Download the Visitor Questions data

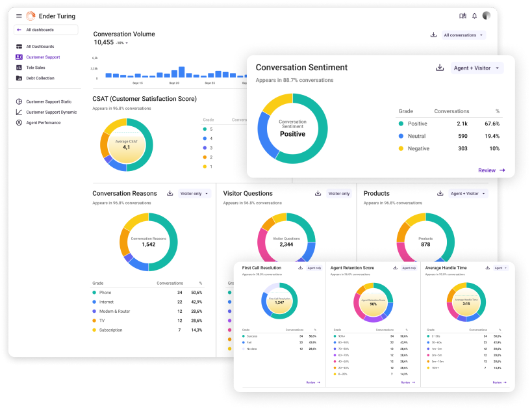click(x=318, y=193)
